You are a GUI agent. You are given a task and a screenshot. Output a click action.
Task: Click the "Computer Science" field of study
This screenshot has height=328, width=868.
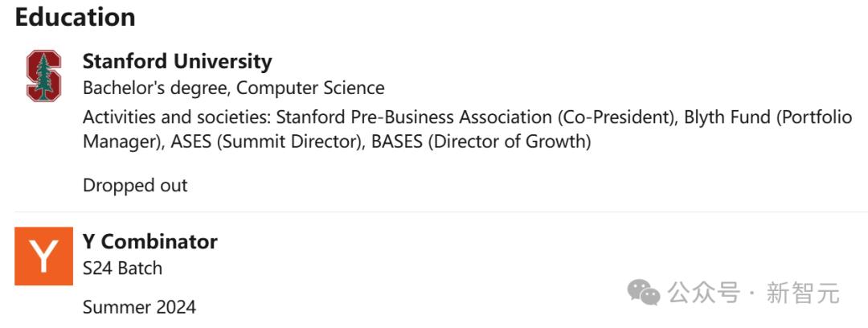tap(310, 88)
